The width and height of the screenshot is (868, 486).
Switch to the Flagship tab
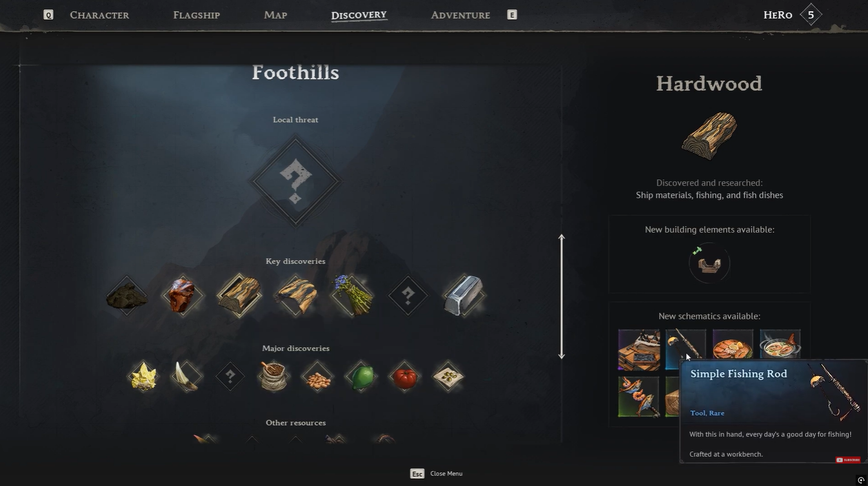point(197,15)
